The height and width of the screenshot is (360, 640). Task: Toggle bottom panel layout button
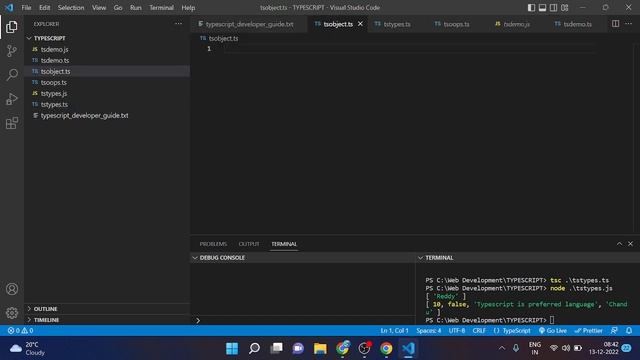(x=542, y=7)
